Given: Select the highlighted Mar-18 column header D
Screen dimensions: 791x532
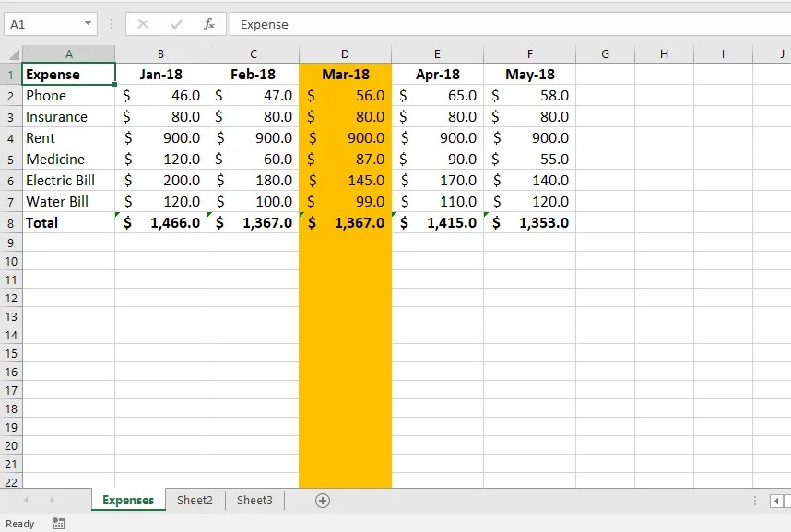Looking at the screenshot, I should 345,53.
